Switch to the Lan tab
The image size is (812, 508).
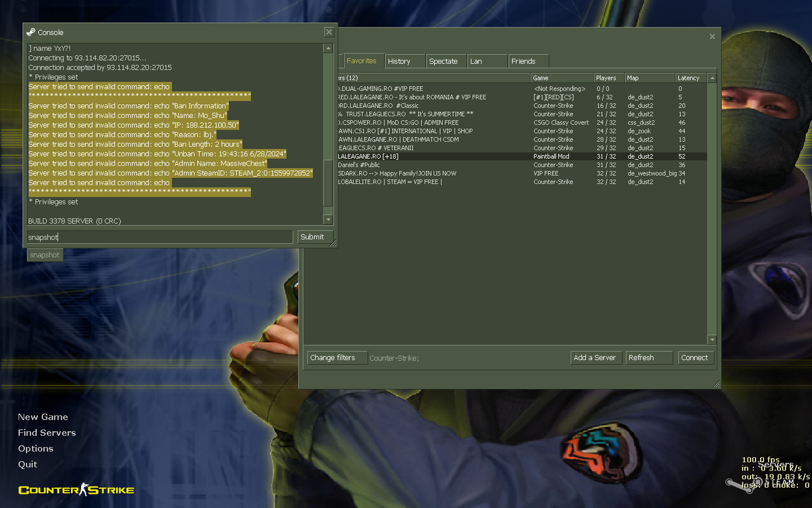[x=488, y=61]
